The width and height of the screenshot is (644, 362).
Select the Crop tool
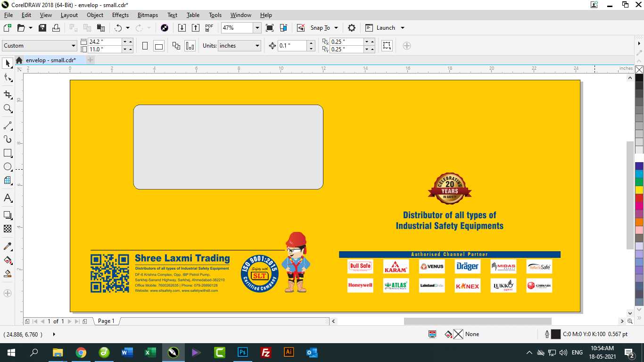point(8,95)
